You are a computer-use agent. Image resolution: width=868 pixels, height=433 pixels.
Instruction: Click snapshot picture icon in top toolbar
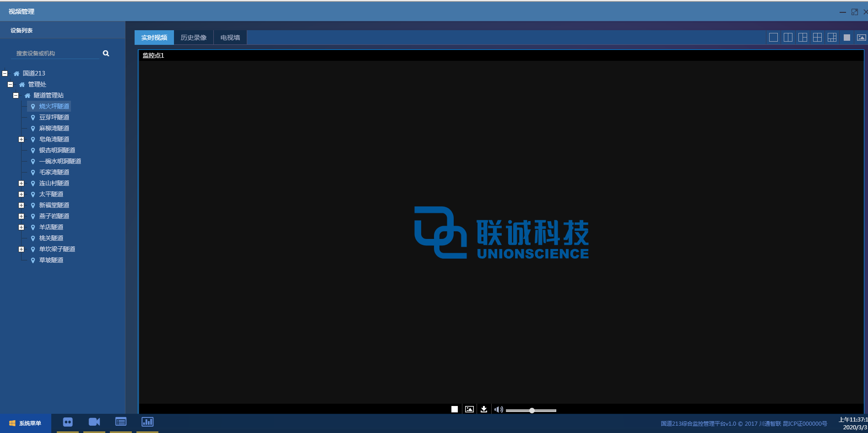[861, 38]
